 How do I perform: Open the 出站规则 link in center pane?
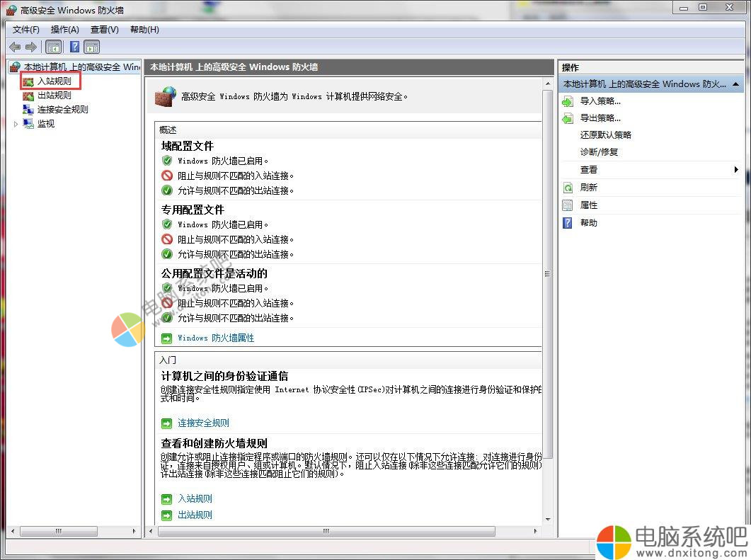tap(195, 515)
